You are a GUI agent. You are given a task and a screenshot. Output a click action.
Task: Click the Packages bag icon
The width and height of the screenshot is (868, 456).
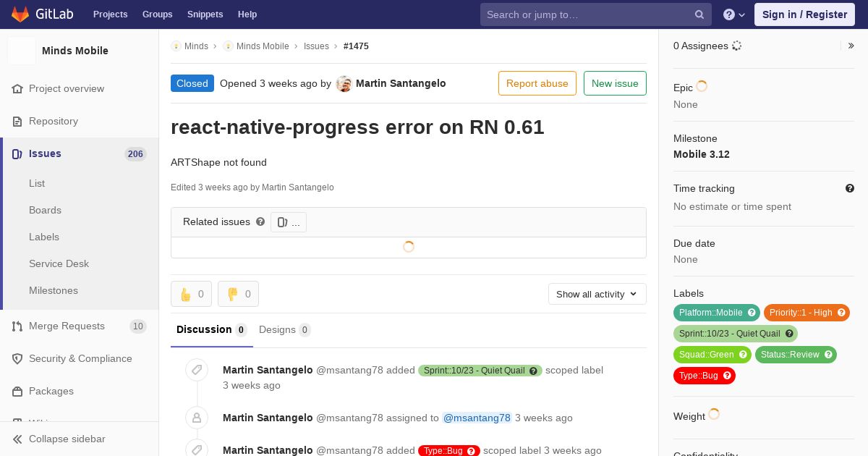coord(17,391)
